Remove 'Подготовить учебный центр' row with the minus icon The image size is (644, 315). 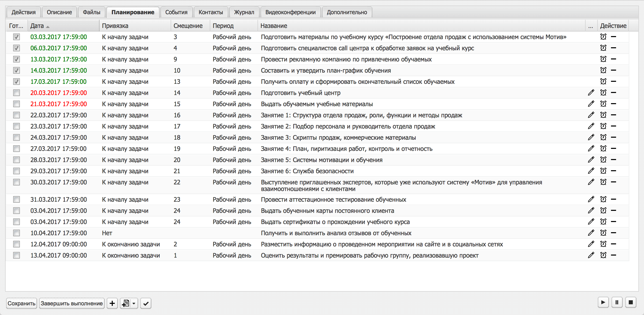pos(614,93)
